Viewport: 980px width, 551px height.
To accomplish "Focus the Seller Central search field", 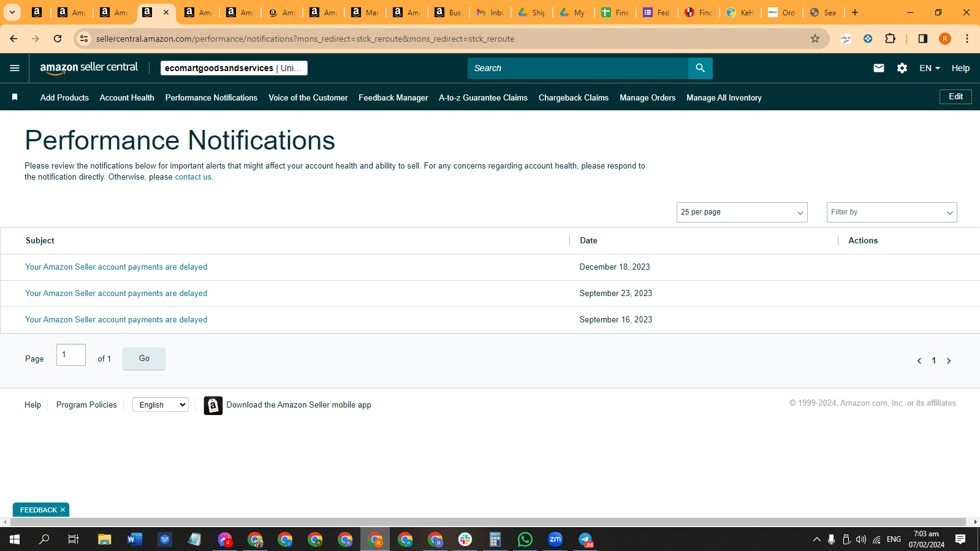I will click(578, 68).
